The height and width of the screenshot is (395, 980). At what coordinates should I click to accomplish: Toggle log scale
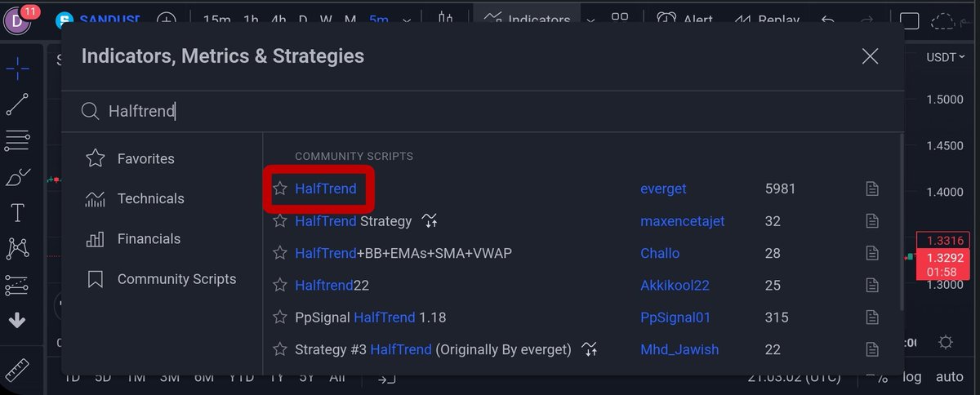912,377
